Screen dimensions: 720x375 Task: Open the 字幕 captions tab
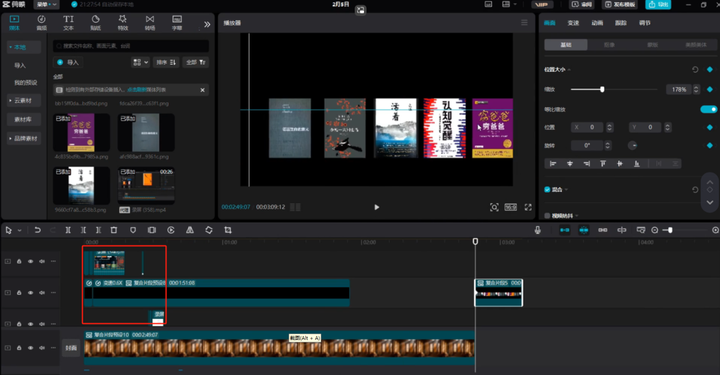point(177,22)
